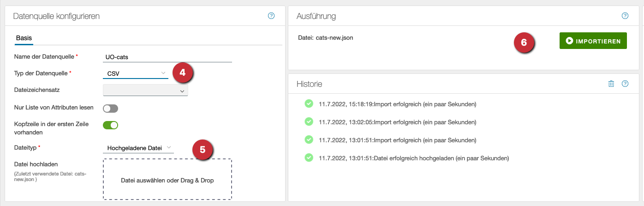Click checkmark beside Datei erfolgreich hochgeladen entry
Screen dimensions: 644x206
(309, 158)
